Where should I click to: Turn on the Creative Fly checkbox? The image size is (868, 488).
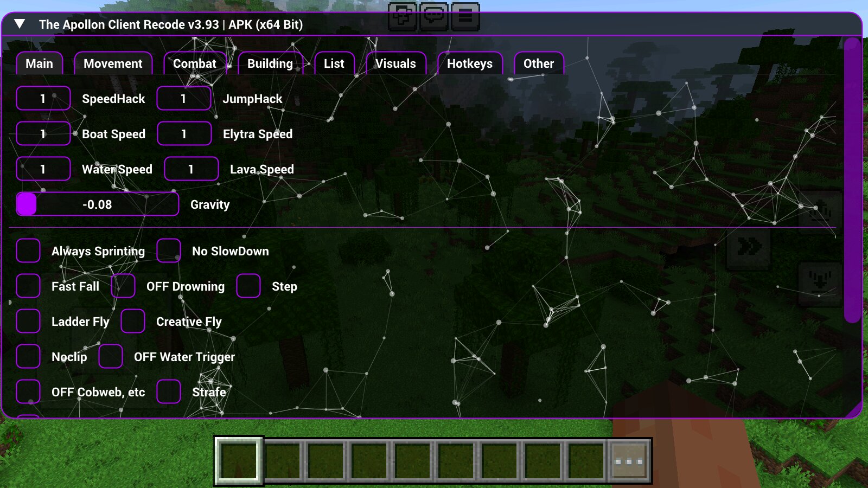click(x=133, y=321)
